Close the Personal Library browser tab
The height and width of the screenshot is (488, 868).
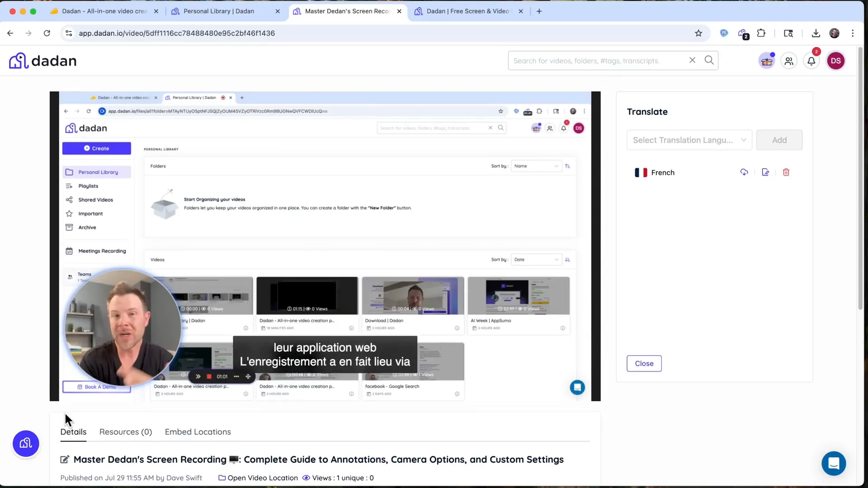[x=278, y=11]
